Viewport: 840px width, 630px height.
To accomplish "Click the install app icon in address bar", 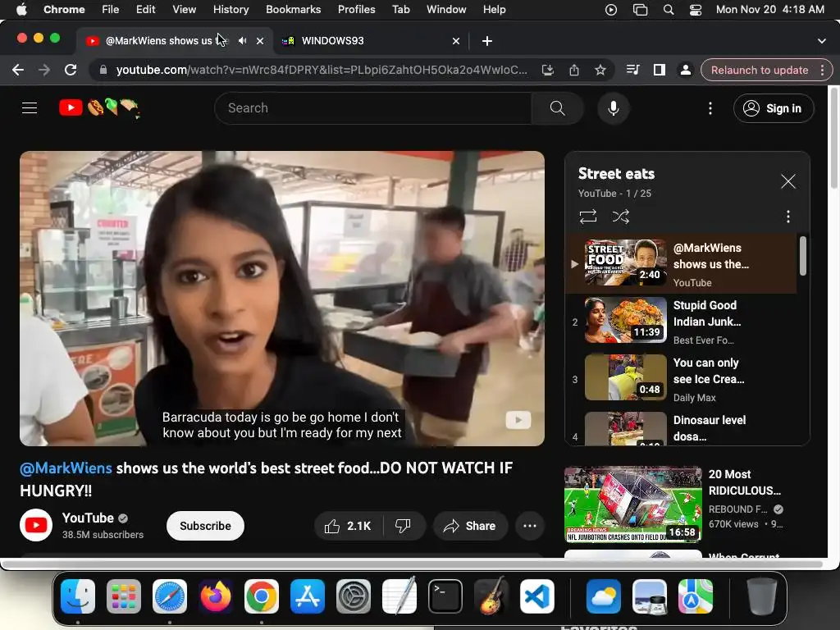I will coord(547,71).
